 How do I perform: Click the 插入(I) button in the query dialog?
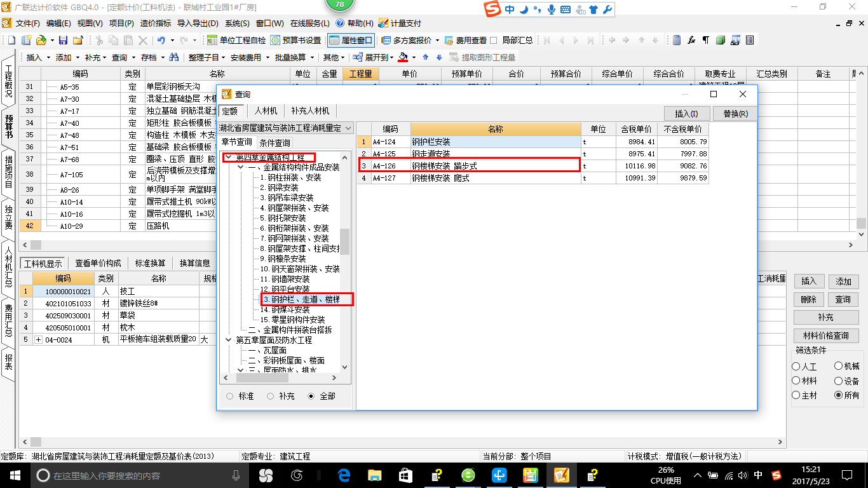click(x=686, y=114)
